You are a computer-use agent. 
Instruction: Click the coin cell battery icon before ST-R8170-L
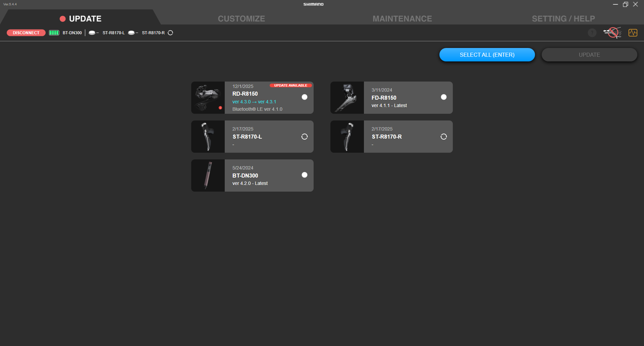(x=92, y=33)
